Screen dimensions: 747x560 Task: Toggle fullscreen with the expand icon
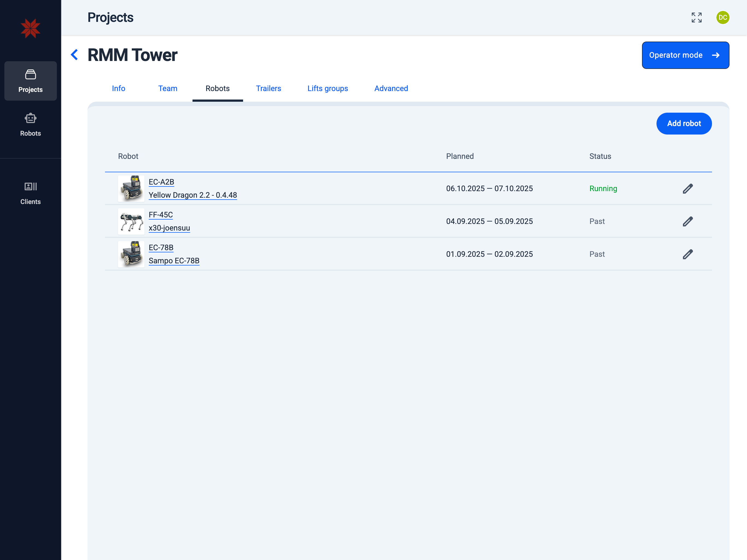(x=696, y=17)
